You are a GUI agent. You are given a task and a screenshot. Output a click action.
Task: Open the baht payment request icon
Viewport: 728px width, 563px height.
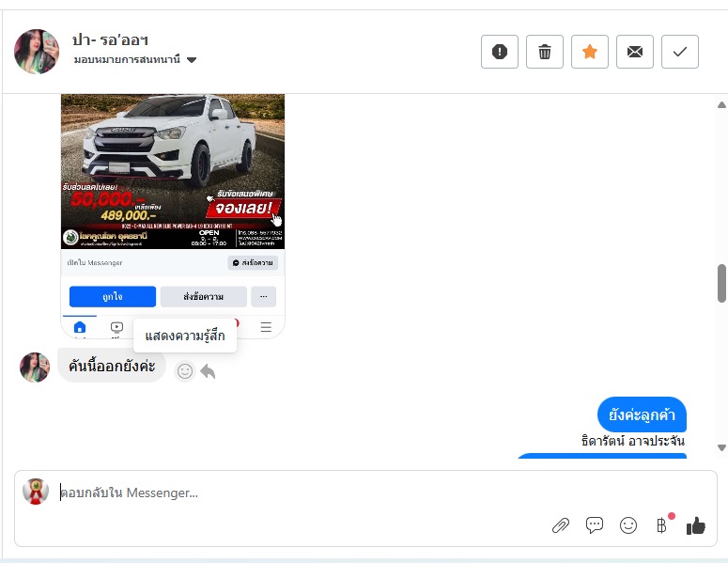point(661,525)
